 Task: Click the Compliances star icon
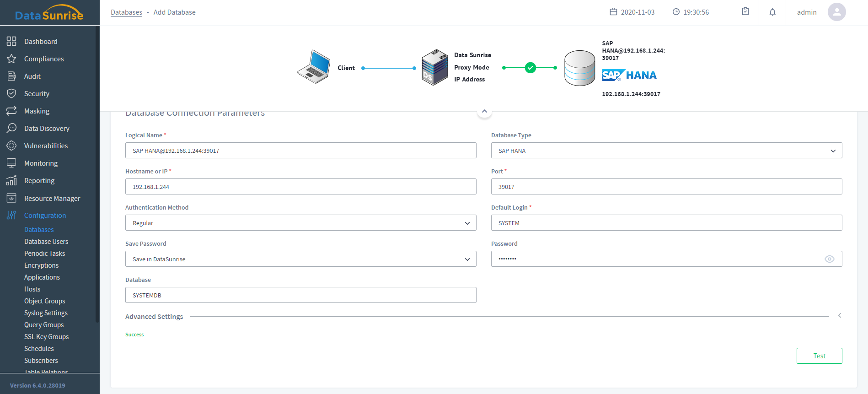(11, 59)
